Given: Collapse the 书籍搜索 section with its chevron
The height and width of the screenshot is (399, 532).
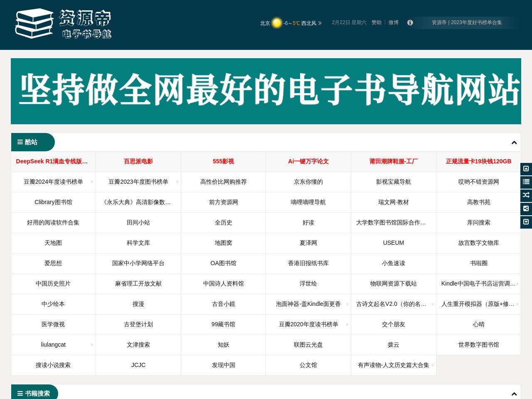Looking at the screenshot, I should click(514, 394).
